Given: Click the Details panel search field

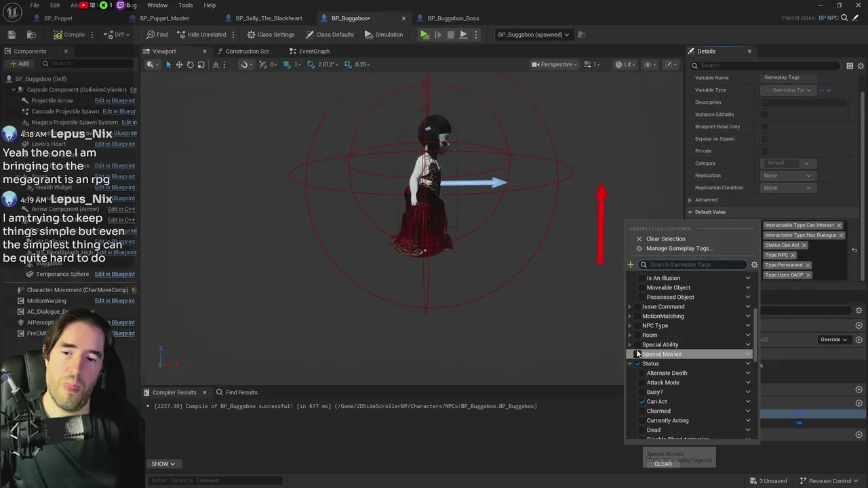Looking at the screenshot, I should pyautogui.click(x=766, y=66).
